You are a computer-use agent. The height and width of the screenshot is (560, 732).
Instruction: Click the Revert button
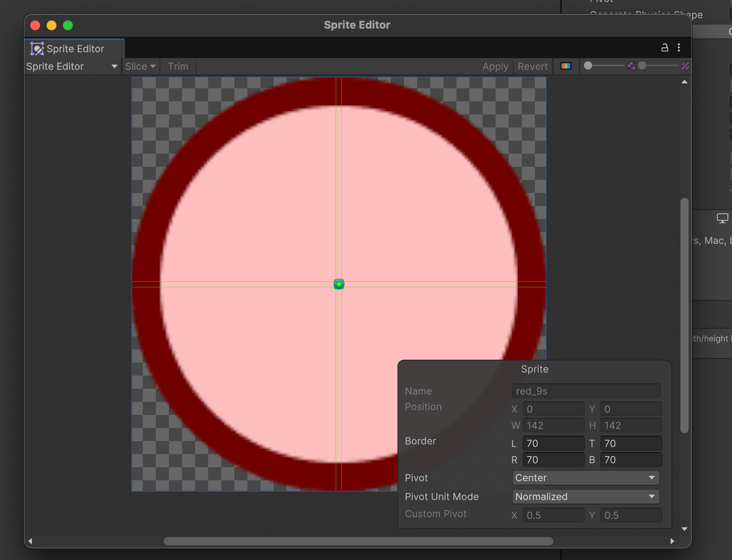click(x=532, y=66)
